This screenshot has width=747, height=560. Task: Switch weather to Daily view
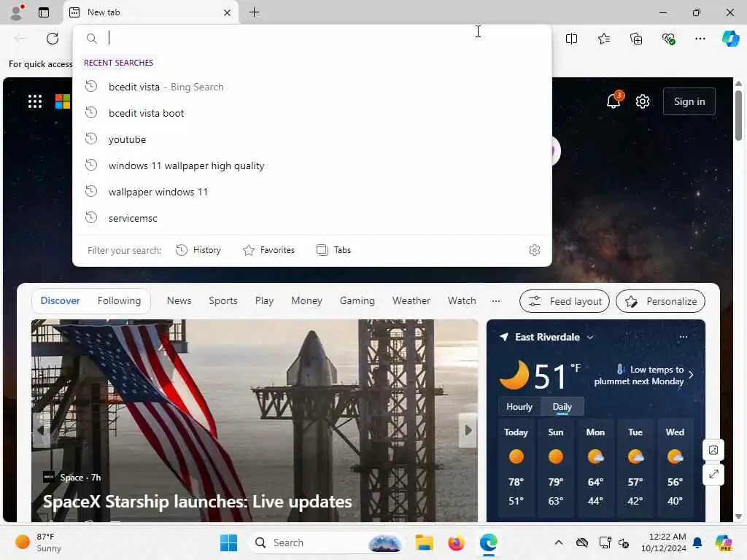[562, 407]
